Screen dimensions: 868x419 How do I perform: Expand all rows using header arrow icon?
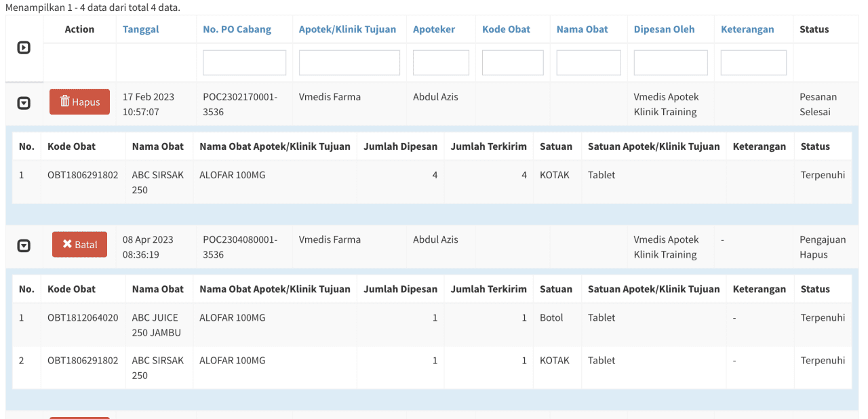(x=24, y=48)
